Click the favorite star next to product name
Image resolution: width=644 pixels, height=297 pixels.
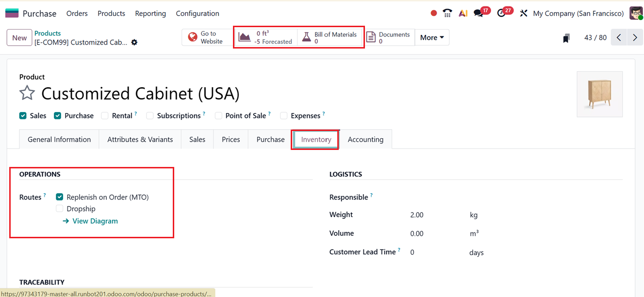click(x=27, y=93)
